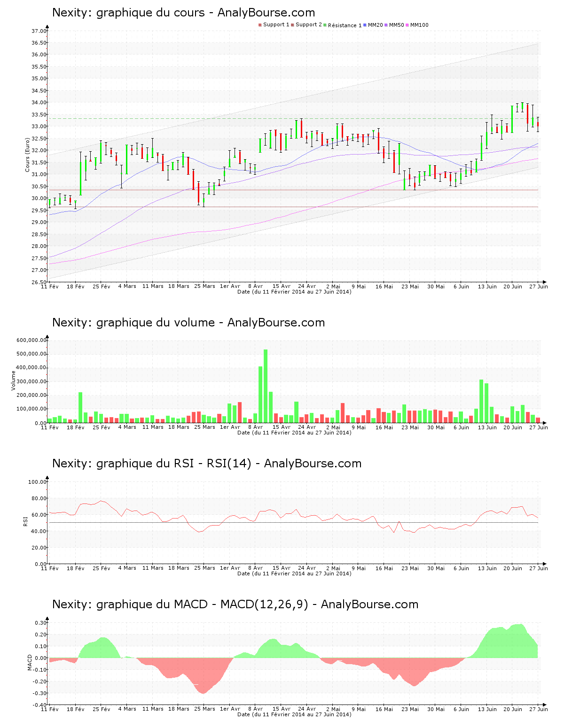Viewport: 564px width, 728px height.
Task: Click the 100,000.00 volume axis value
Action: pos(31,409)
